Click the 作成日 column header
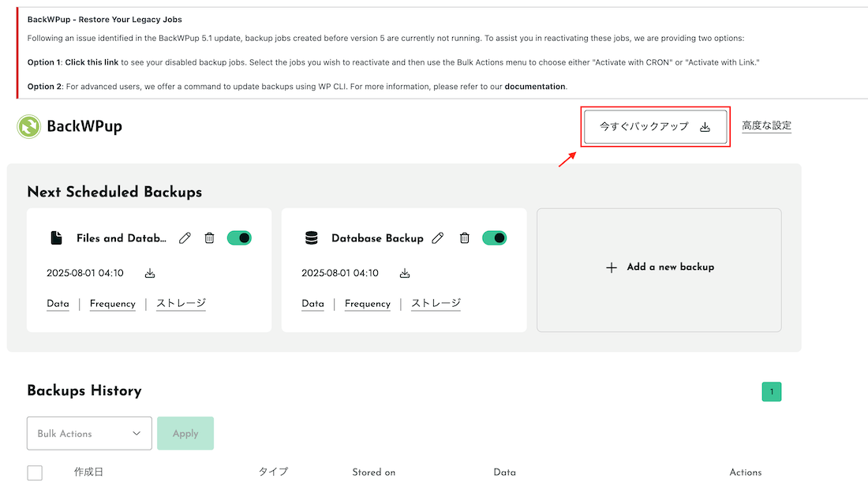Viewport: 868px width, 482px height. (x=88, y=472)
